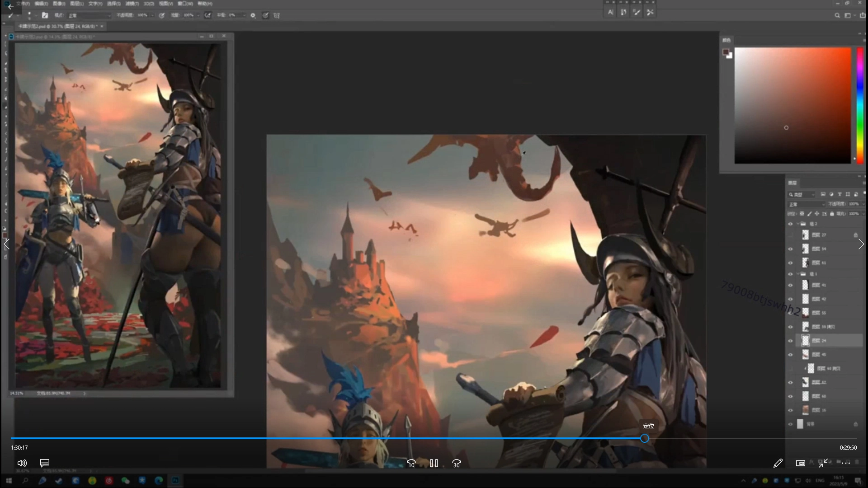Click inside the color picker field
The height and width of the screenshot is (488, 868).
792,105
